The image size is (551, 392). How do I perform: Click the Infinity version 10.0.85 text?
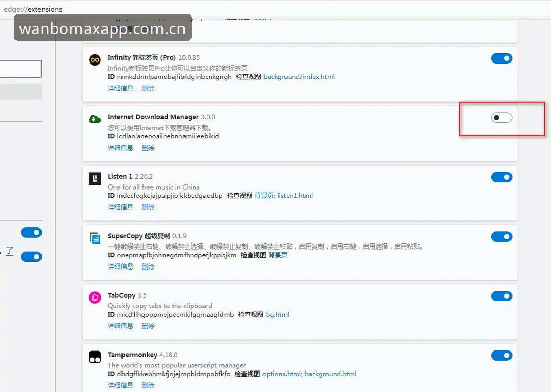click(189, 57)
